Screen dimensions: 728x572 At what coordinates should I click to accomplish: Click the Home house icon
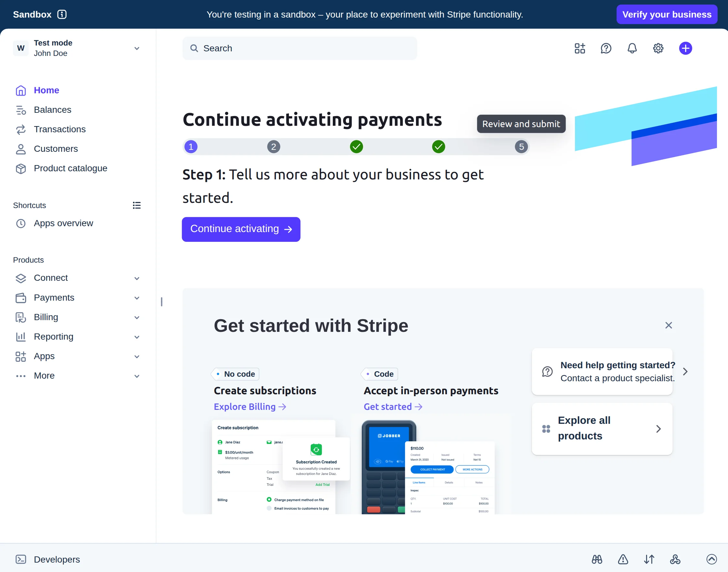point(21,90)
